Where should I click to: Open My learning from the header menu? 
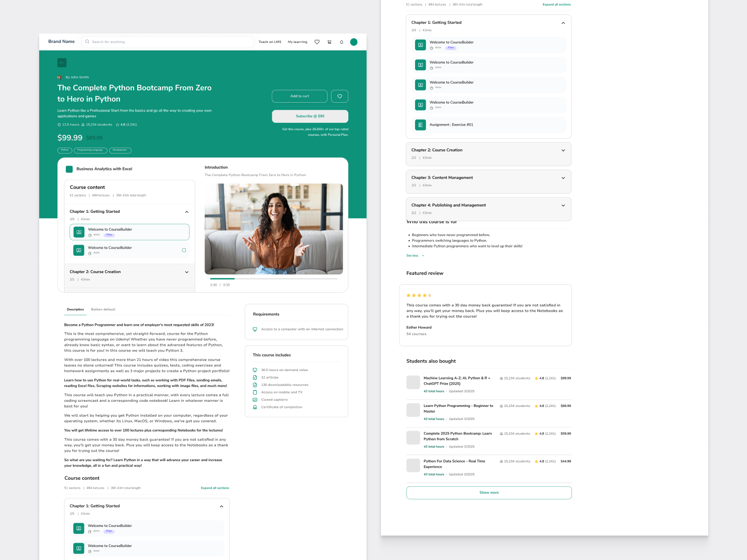click(x=297, y=42)
